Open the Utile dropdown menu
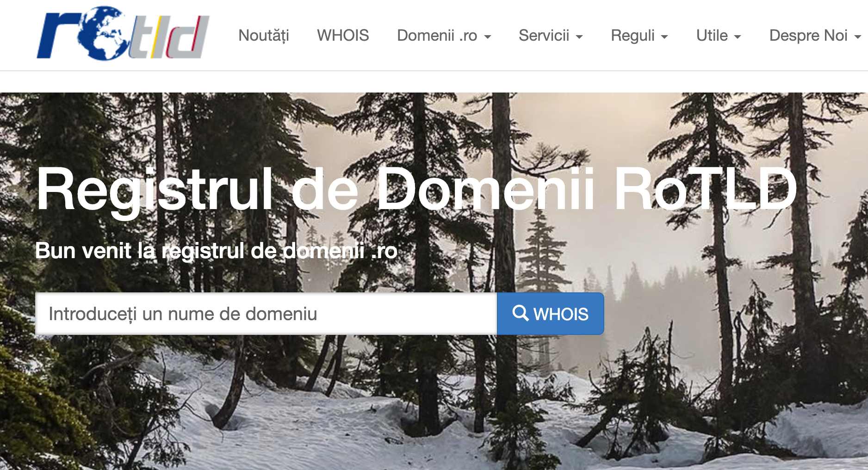This screenshot has height=470, width=868. click(x=719, y=36)
